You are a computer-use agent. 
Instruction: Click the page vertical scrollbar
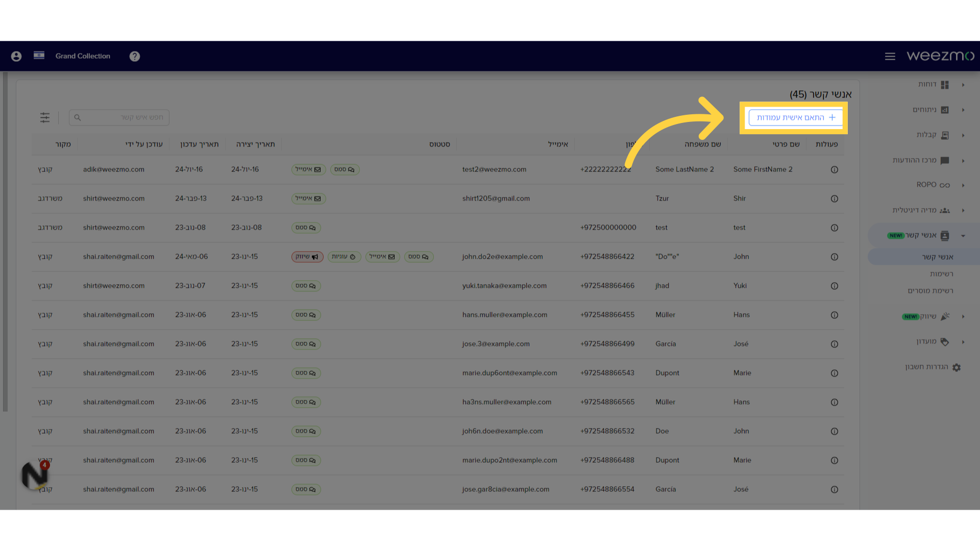pyautogui.click(x=5, y=241)
